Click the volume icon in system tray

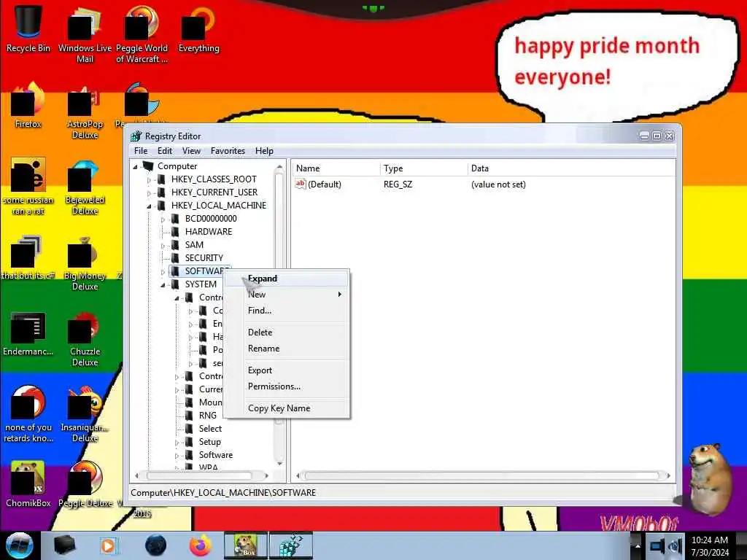point(676,546)
